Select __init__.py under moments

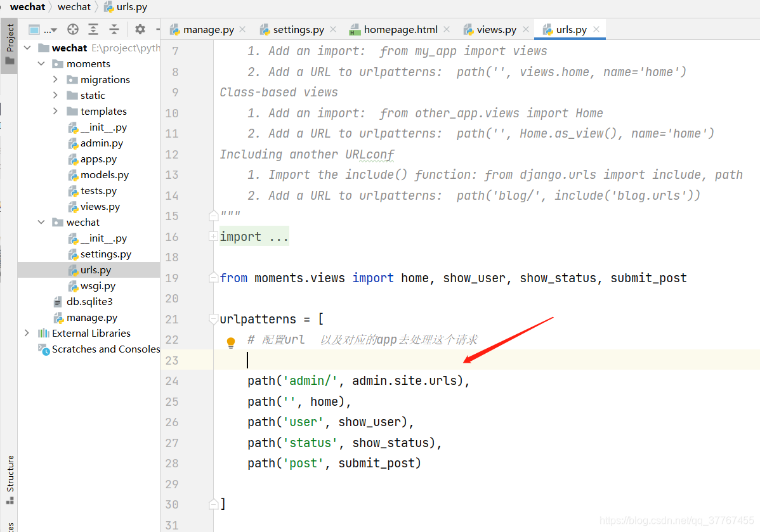click(x=104, y=127)
